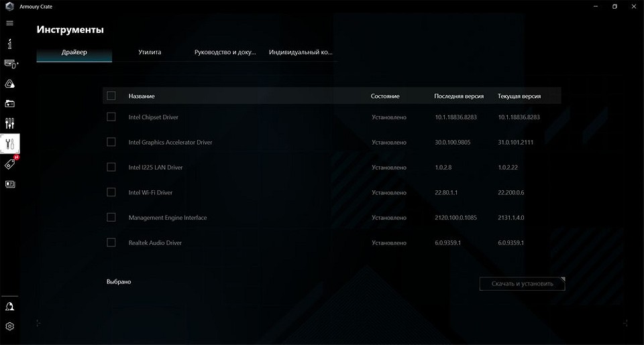Click the Состояние column header
Image resolution: width=644 pixels, height=345 pixels.
385,96
